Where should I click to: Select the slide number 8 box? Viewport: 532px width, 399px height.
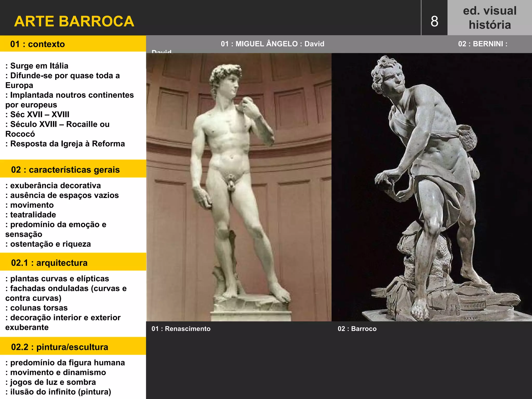click(x=434, y=21)
